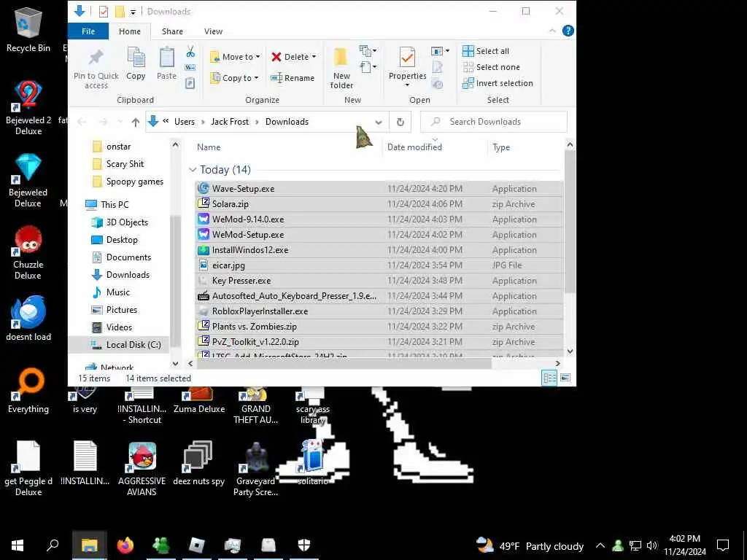747x560 pixels.
Task: Open the Copy to dropdown
Action: pos(235,77)
